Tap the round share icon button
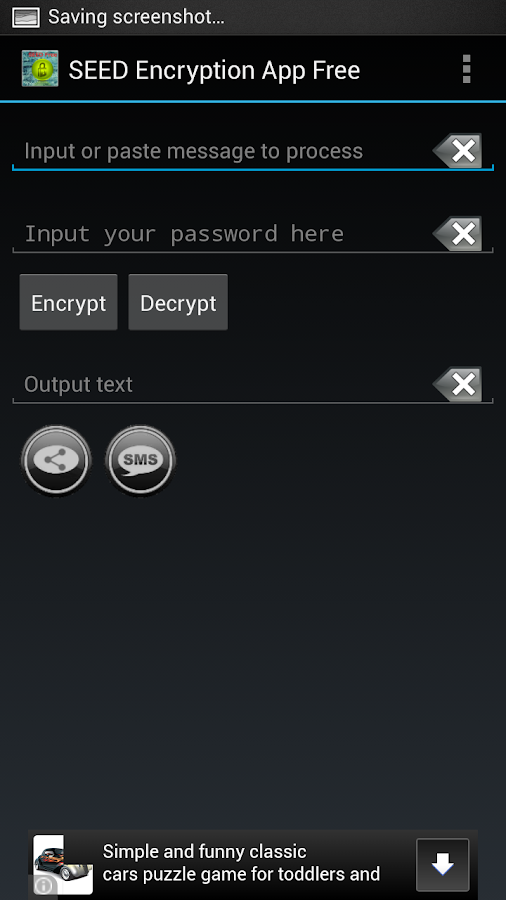This screenshot has width=506, height=900. 56,460
